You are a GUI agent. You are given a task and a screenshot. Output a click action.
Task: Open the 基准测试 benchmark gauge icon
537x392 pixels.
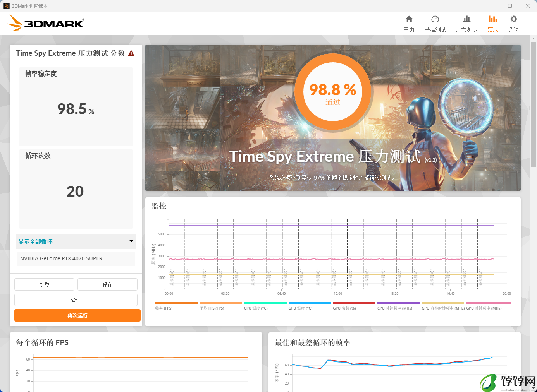pos(435,19)
